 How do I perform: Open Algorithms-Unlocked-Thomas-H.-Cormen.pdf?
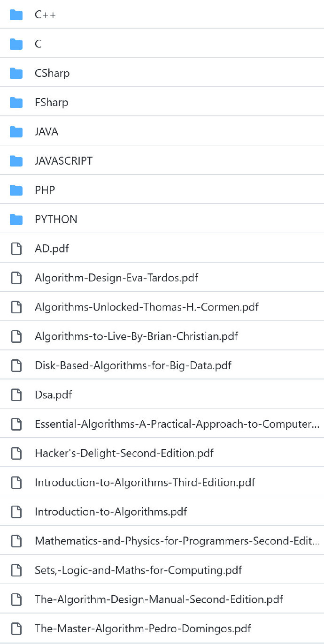tap(147, 307)
